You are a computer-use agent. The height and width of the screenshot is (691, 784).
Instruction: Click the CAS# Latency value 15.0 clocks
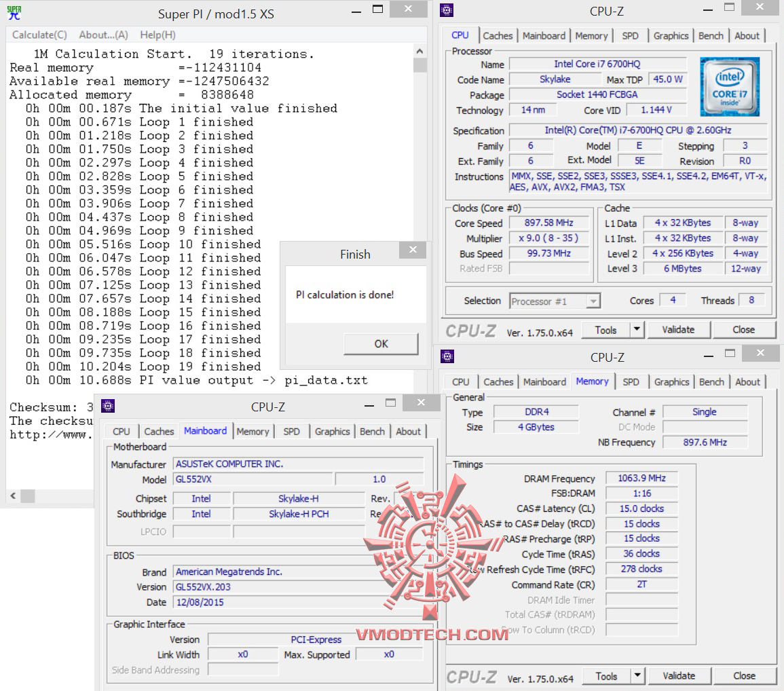coord(641,508)
